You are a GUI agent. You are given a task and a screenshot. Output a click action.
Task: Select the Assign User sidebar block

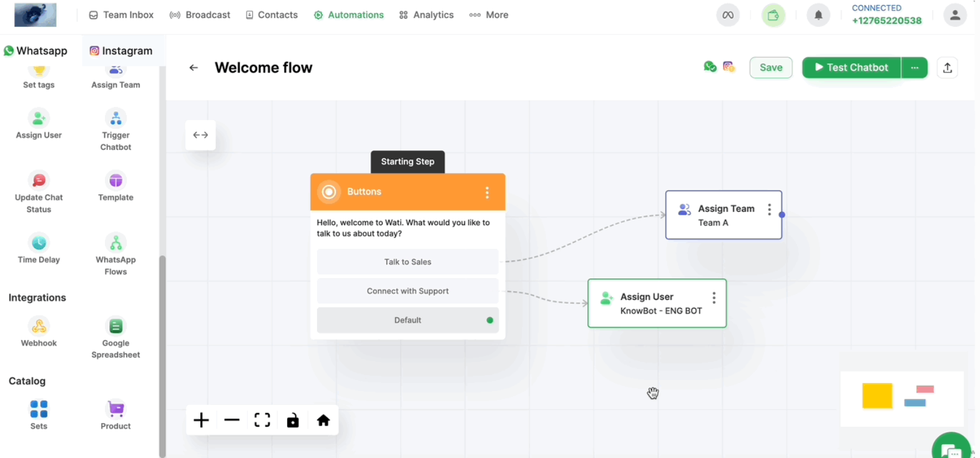tap(39, 124)
